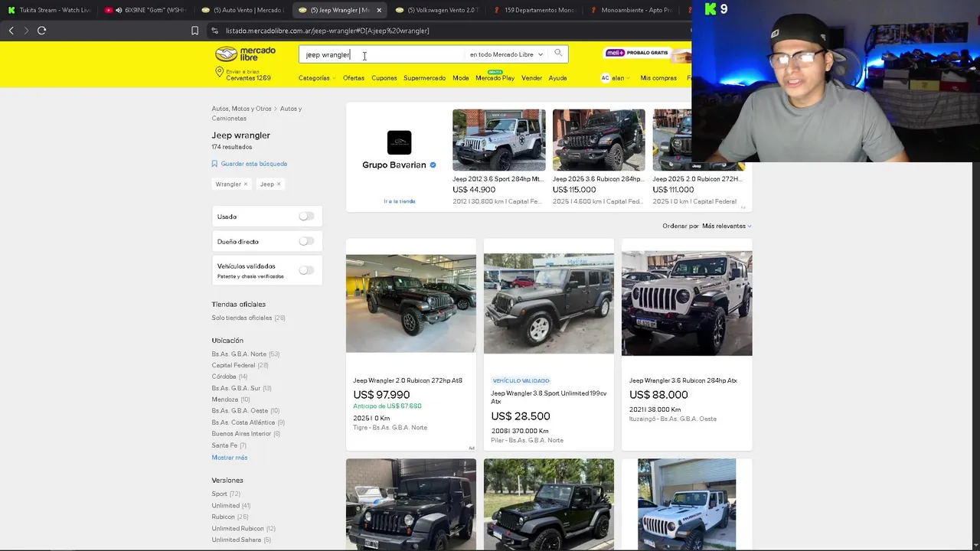Reload the page with the refresh icon
The width and height of the screenshot is (980, 551).
[41, 31]
